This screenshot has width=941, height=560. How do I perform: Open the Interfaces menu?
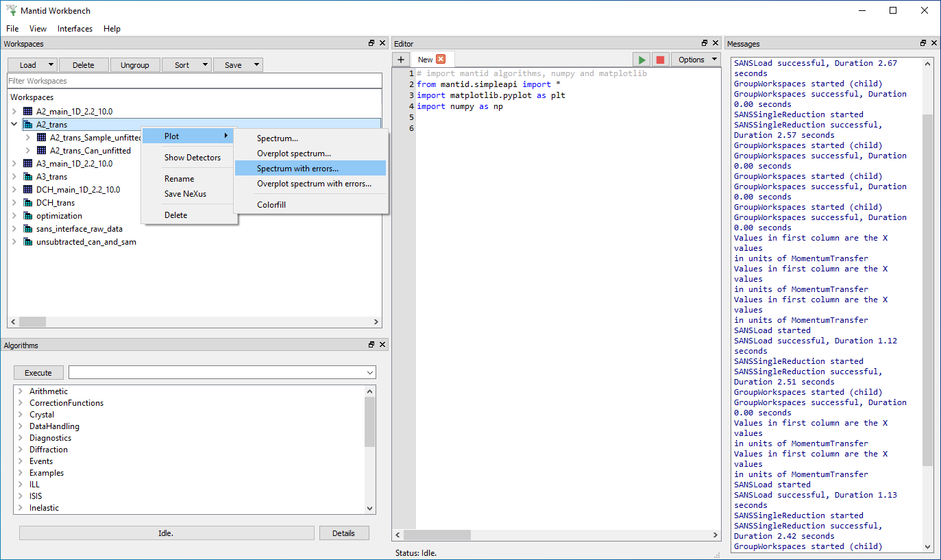click(x=75, y=29)
